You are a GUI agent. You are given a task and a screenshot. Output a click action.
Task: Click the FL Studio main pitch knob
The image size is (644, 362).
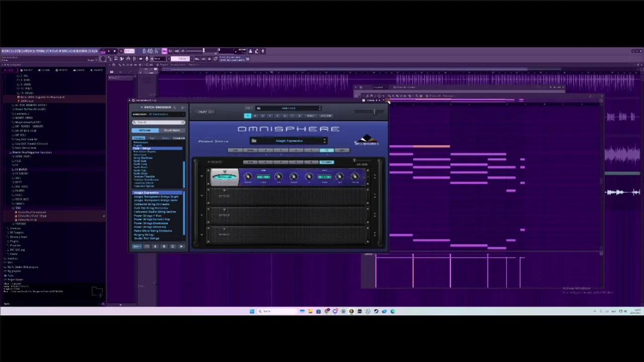tap(102, 59)
